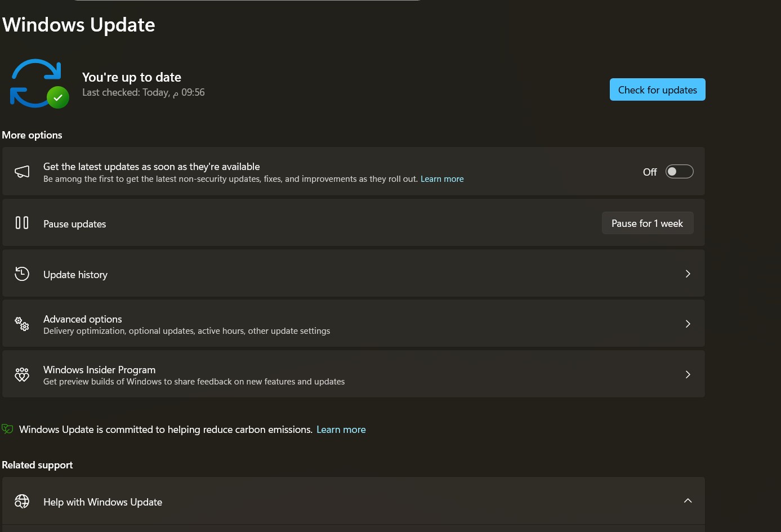Click the More options section heading
The height and width of the screenshot is (532, 781).
[x=32, y=135]
